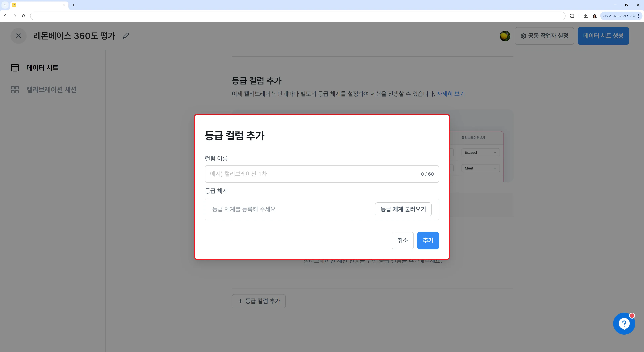Reload the page with refresh icon
Image resolution: width=644 pixels, height=352 pixels.
click(24, 16)
